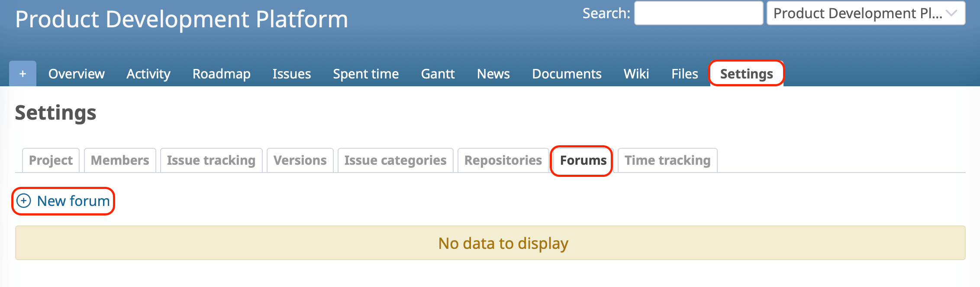Click the plus icon in the navigation bar

click(x=22, y=74)
